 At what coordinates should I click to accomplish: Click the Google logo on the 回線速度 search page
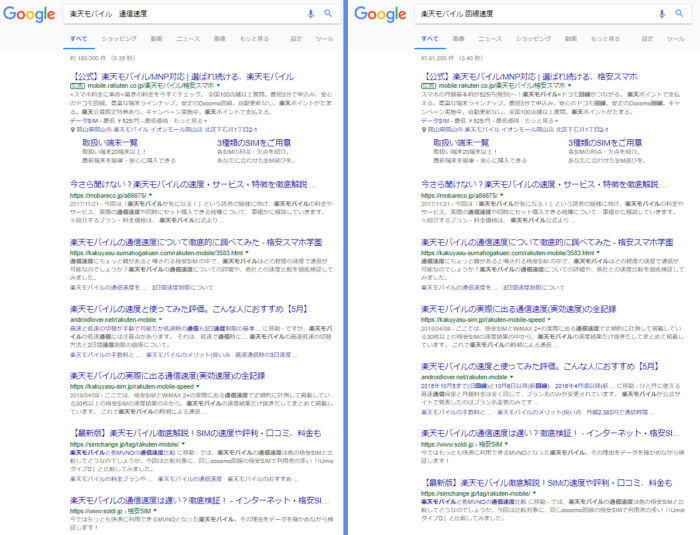380,14
